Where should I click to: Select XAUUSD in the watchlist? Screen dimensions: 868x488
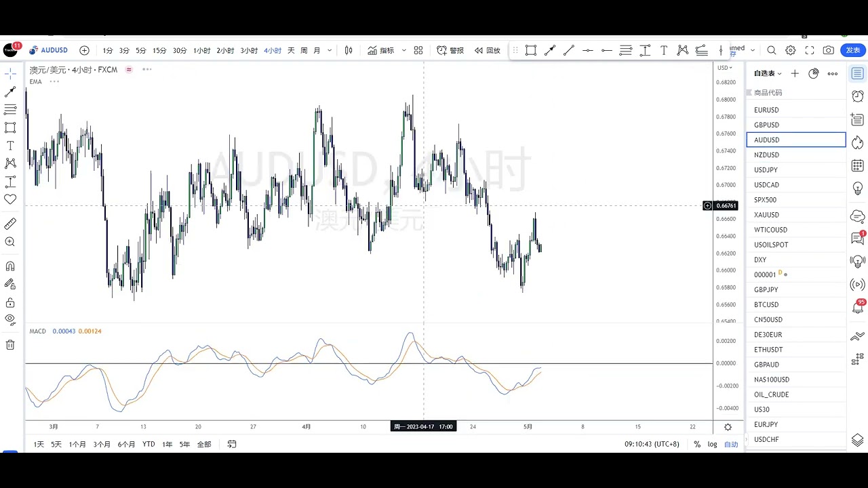796,215
